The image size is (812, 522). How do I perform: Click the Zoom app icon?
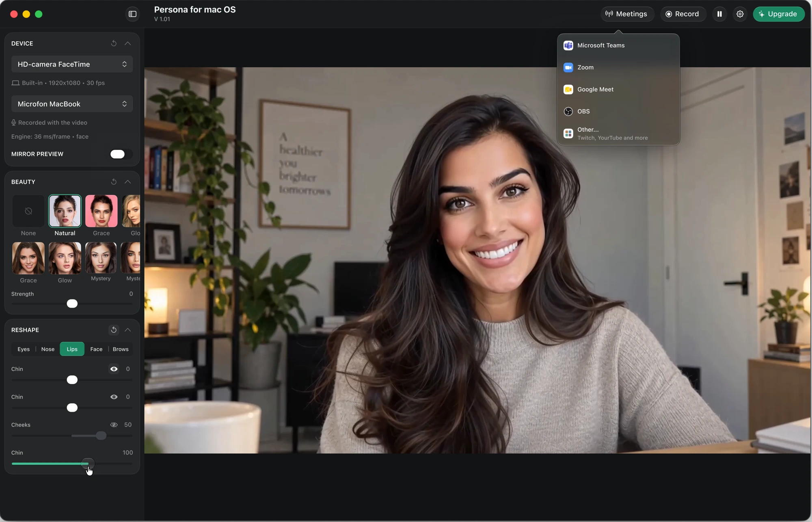568,67
